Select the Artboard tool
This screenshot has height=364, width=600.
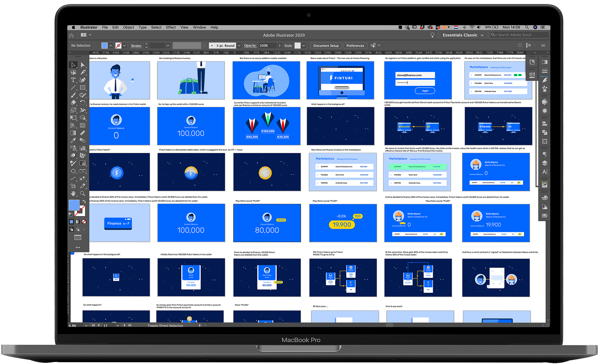point(73,186)
